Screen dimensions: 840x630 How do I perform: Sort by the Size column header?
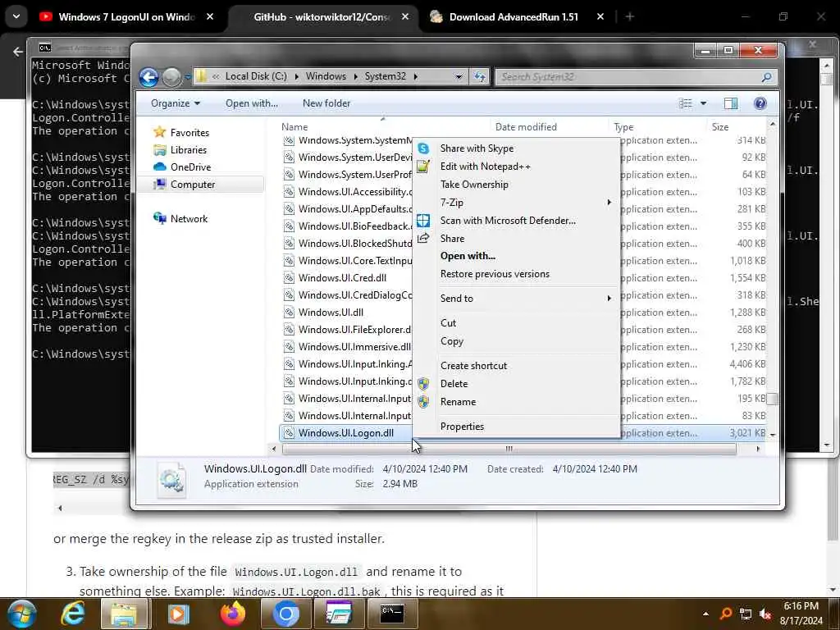coord(720,127)
